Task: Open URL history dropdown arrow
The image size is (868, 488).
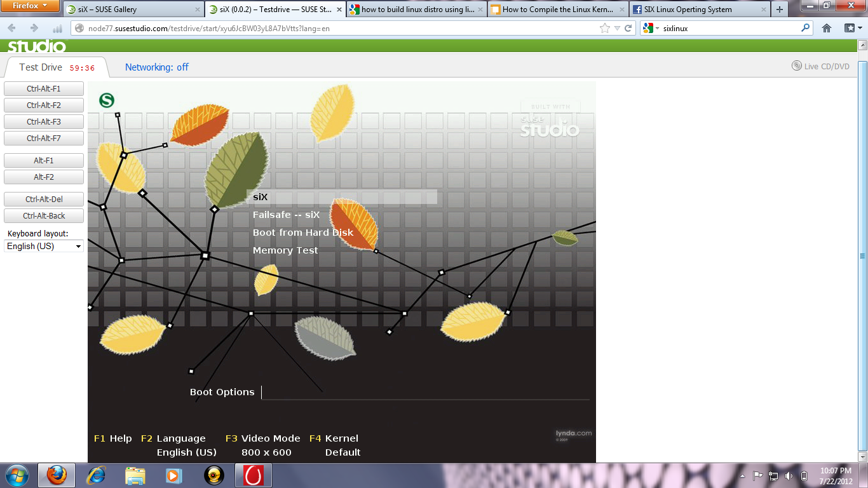Action: (617, 29)
